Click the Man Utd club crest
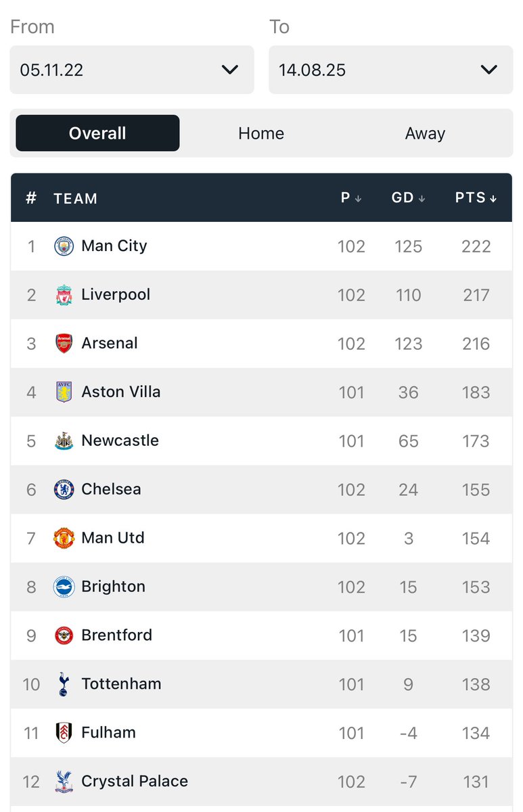 click(x=64, y=538)
